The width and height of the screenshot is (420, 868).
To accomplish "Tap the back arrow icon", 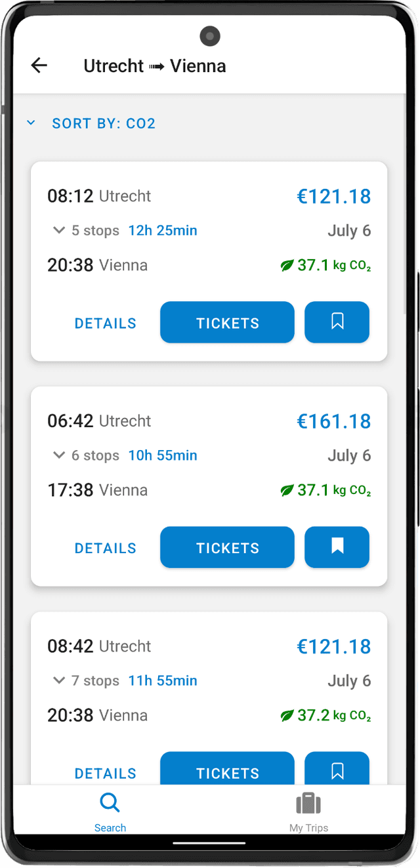I will (39, 66).
